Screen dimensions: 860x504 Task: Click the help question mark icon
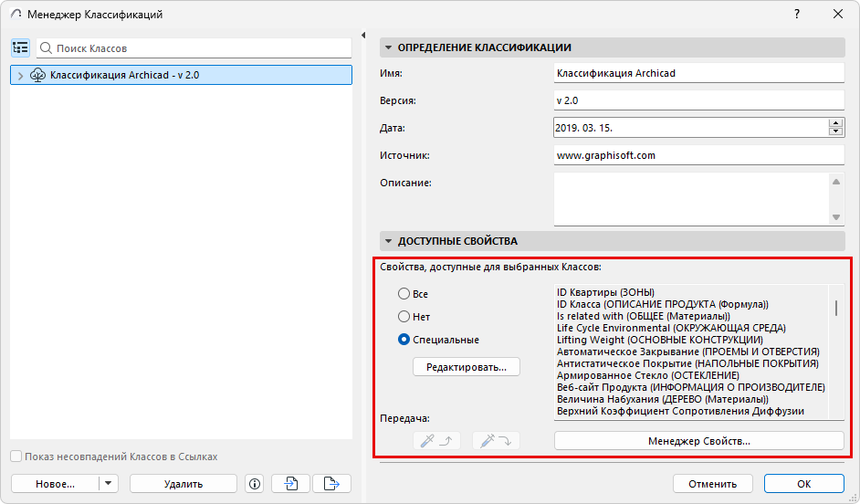pos(797,15)
